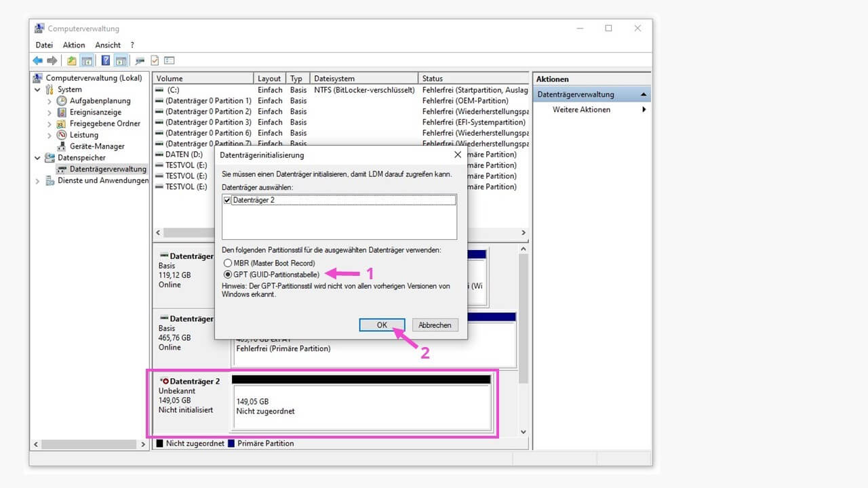Collapse the System tree node
Viewport: 868px width, 488px height.
click(x=37, y=89)
